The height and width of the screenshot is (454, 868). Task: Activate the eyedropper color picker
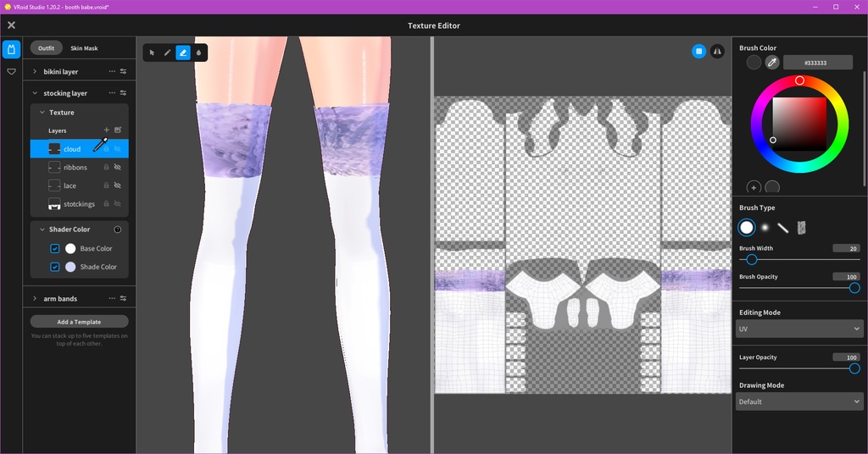tap(771, 63)
